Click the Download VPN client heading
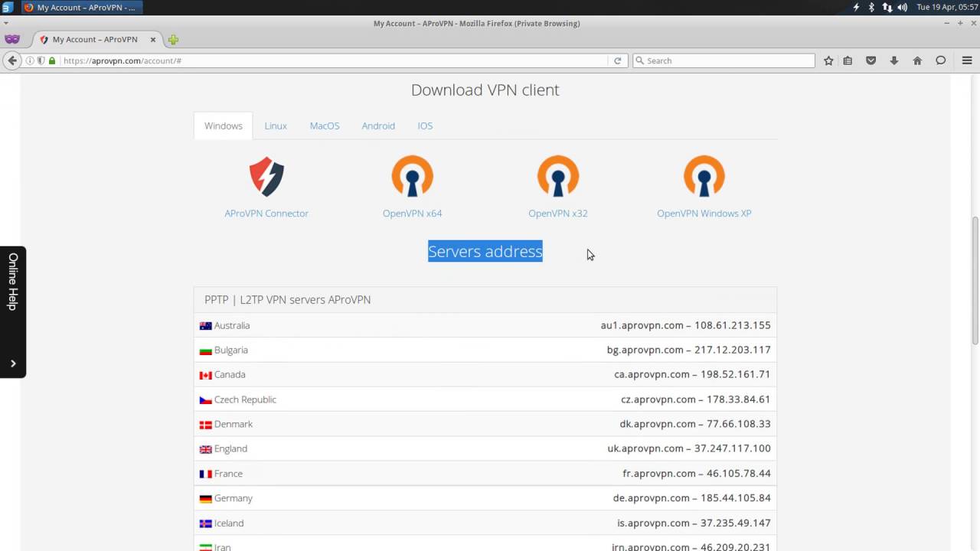Image resolution: width=980 pixels, height=551 pixels. pyautogui.click(x=485, y=90)
